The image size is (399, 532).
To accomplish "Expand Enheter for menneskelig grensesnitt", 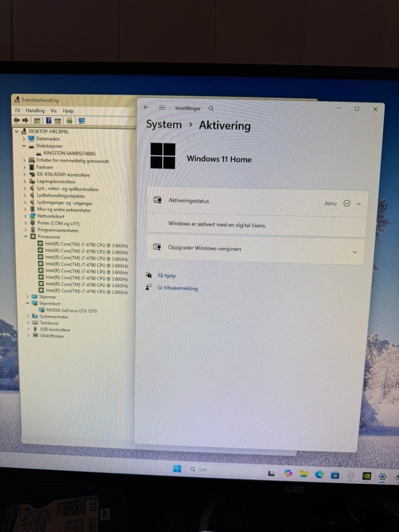I will tap(24, 160).
